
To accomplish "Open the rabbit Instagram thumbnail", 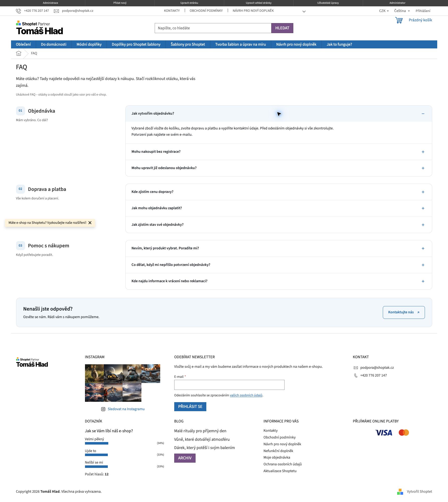I will (94, 374).
